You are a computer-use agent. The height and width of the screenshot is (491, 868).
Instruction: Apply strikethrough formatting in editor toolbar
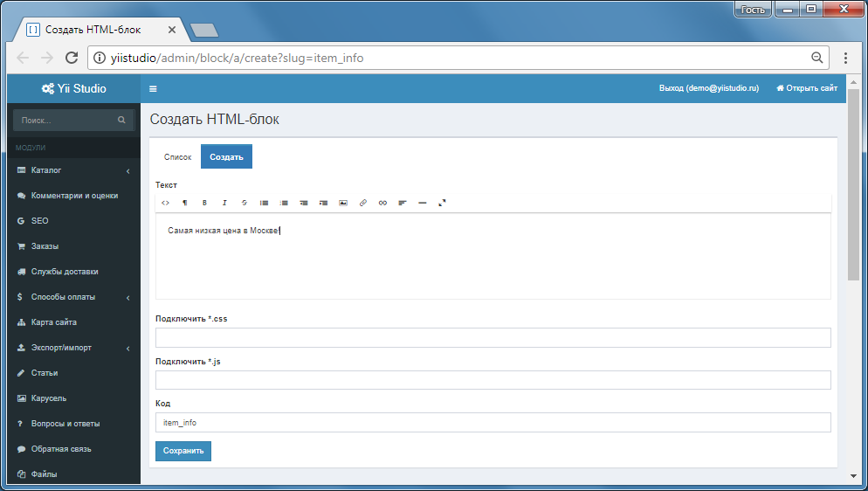pyautogui.click(x=245, y=204)
